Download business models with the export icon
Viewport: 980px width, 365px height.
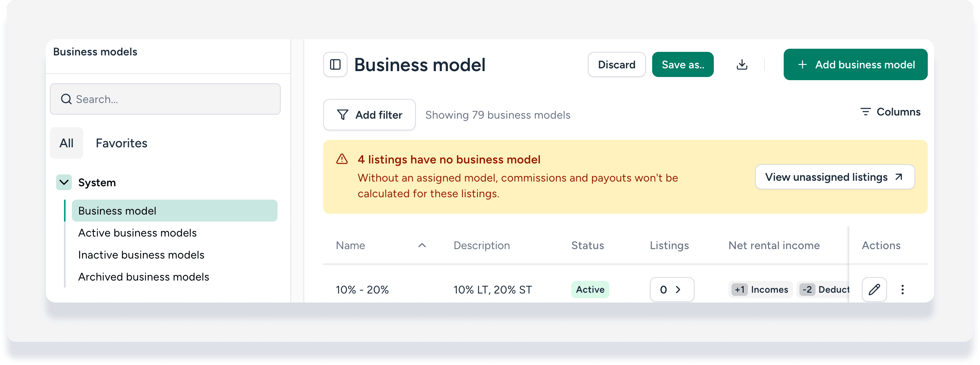742,64
